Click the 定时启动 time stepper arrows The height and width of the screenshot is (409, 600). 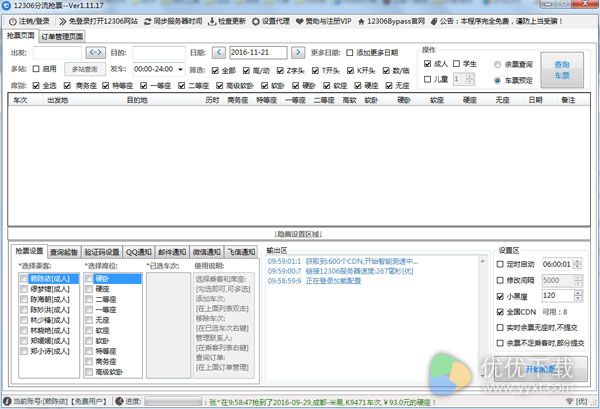pos(578,264)
